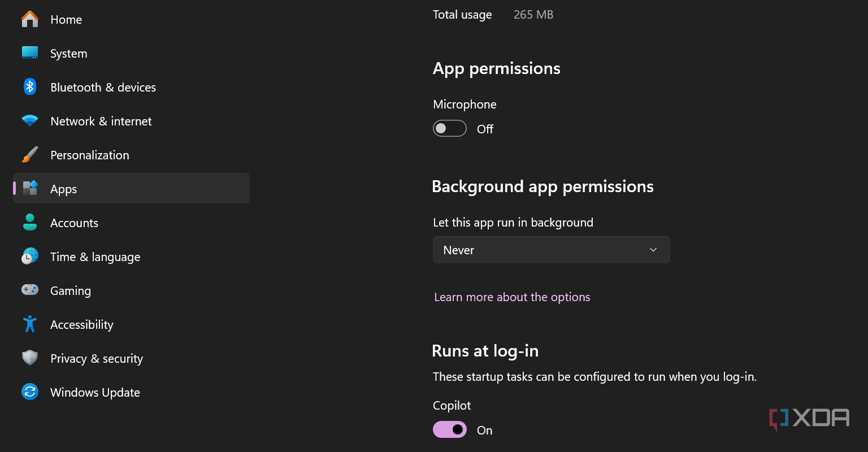The height and width of the screenshot is (452, 868).
Task: Click the Network Wi-Fi icon
Action: pyautogui.click(x=30, y=121)
